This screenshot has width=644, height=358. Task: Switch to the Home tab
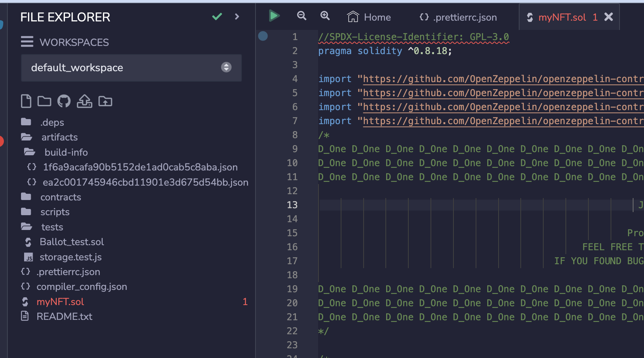click(x=369, y=17)
